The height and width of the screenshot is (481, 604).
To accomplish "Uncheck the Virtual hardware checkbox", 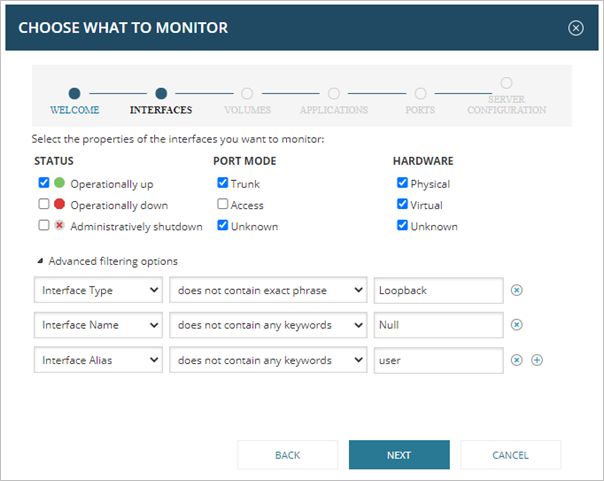I will [402, 204].
